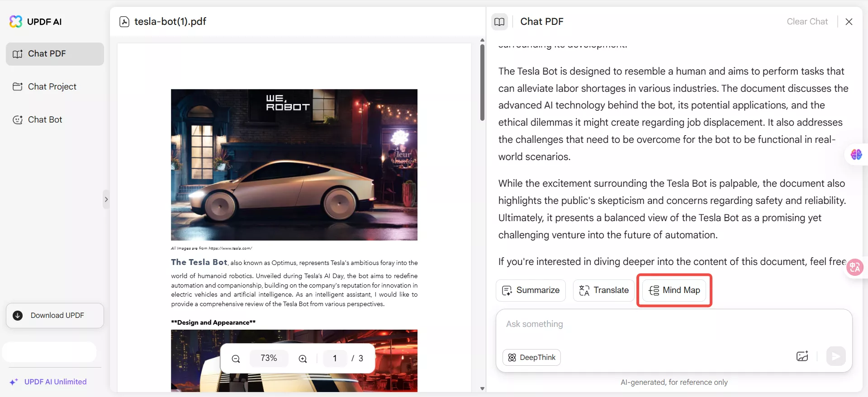Click the We, Robot car image in PDF
868x397 pixels.
[x=294, y=165]
